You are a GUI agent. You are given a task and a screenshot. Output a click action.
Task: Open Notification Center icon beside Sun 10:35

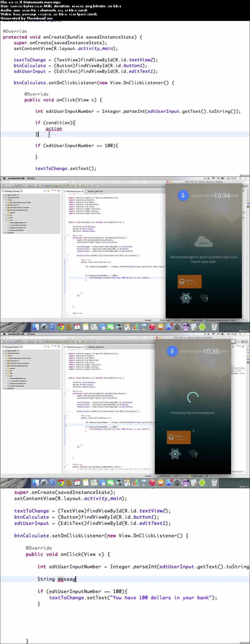pyautogui.click(x=246, y=334)
